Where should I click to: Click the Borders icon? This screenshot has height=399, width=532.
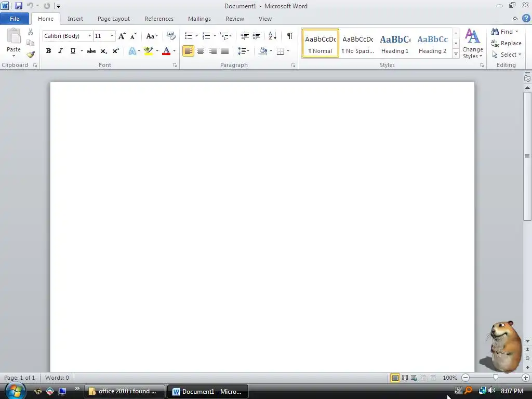[280, 51]
